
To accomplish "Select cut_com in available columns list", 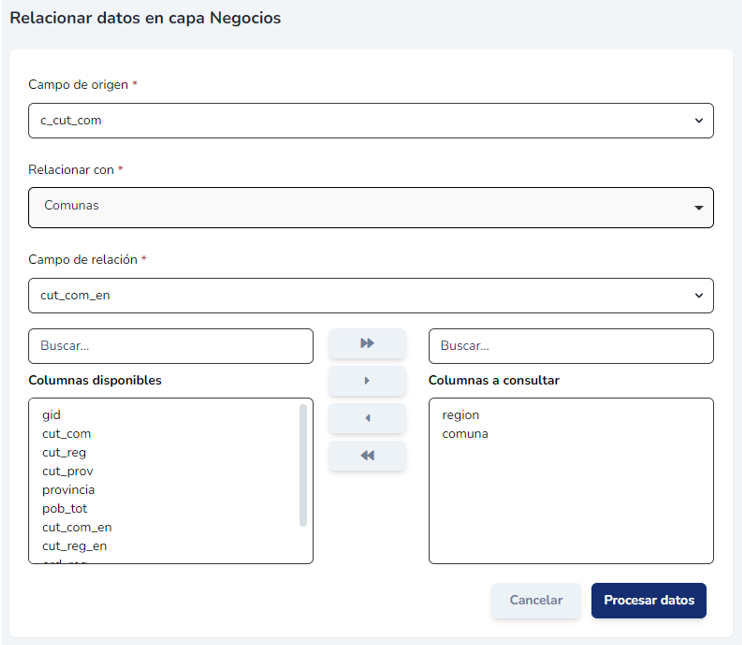I will (66, 434).
